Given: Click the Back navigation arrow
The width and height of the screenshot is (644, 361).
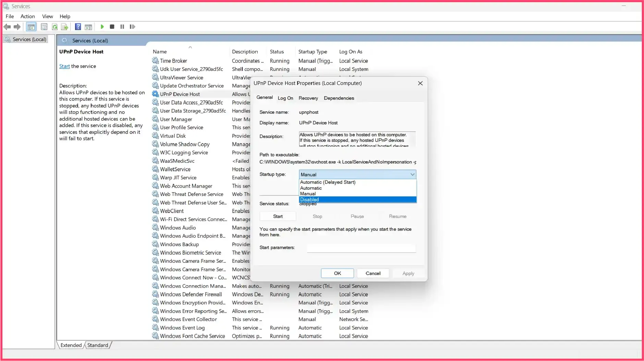Looking at the screenshot, I should pos(8,27).
